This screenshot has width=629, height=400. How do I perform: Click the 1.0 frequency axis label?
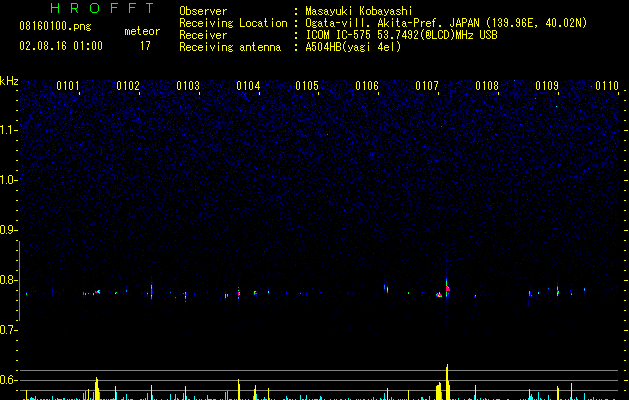[x=8, y=180]
